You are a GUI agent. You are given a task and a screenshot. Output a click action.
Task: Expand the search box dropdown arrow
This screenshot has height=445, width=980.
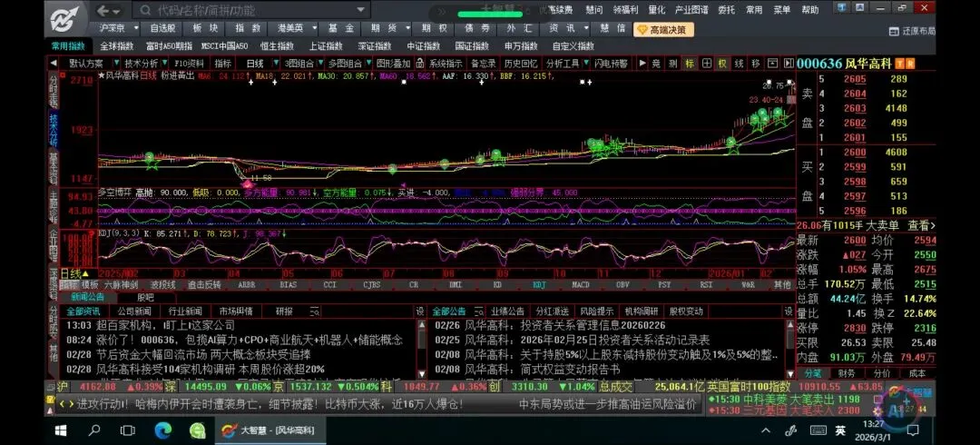pos(360,10)
